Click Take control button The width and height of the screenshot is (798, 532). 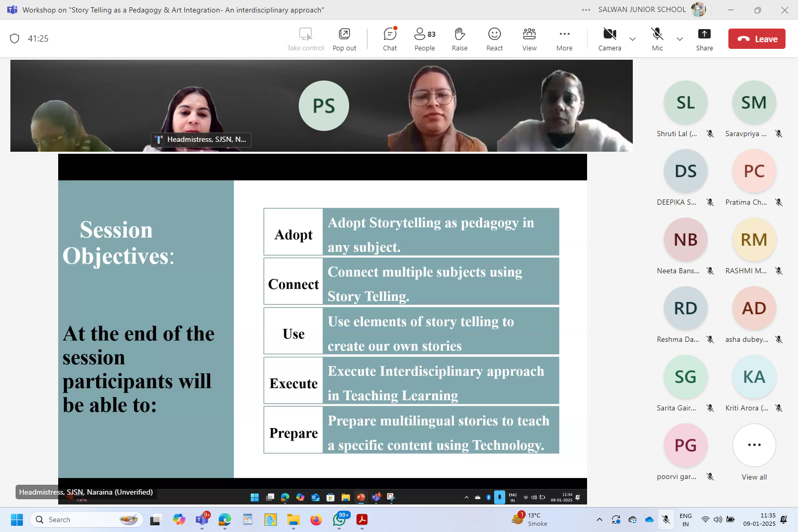305,39
